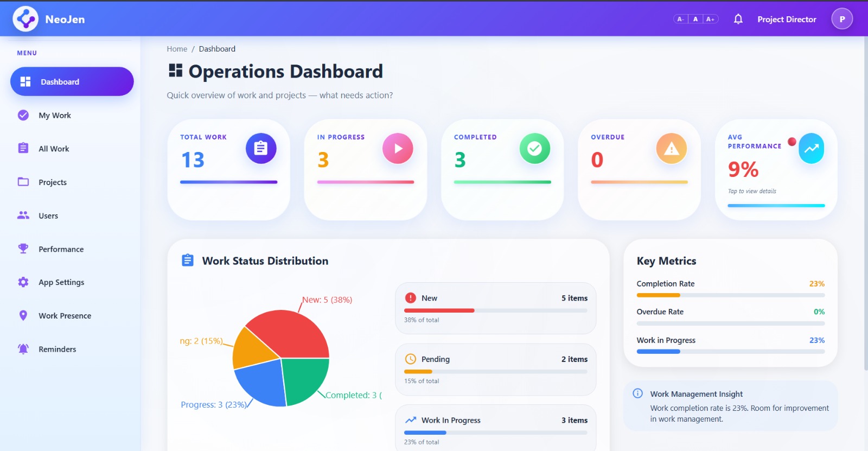
Task: Click the My Work checkmark icon
Action: [23, 115]
